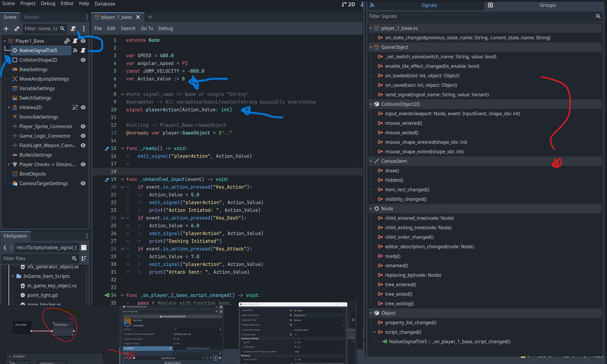The image size is (607, 364).
Task: Select in_game_key_object.vs file
Action: (52, 286)
